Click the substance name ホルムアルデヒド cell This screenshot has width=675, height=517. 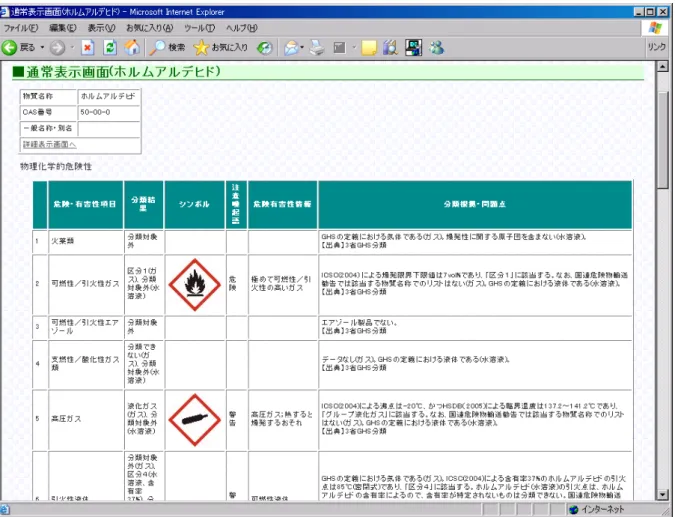tap(108, 96)
